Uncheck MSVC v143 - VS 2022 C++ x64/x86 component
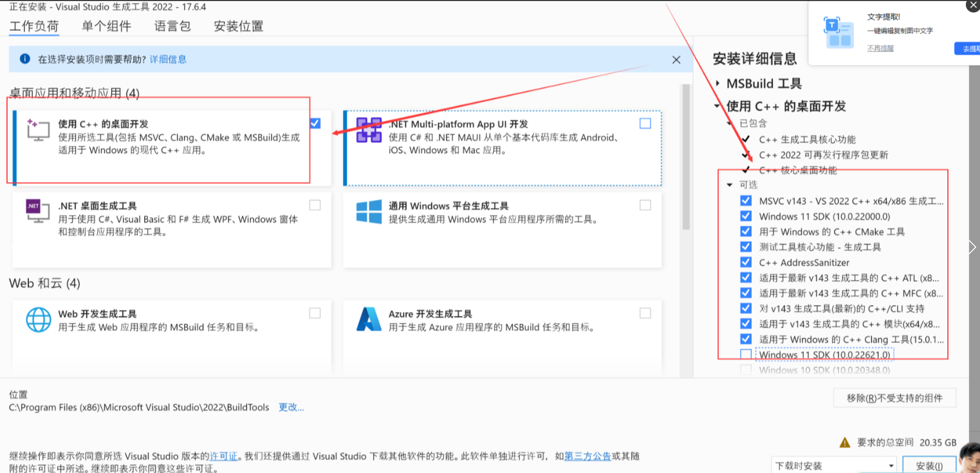Image resolution: width=980 pixels, height=473 pixels. 746,200
